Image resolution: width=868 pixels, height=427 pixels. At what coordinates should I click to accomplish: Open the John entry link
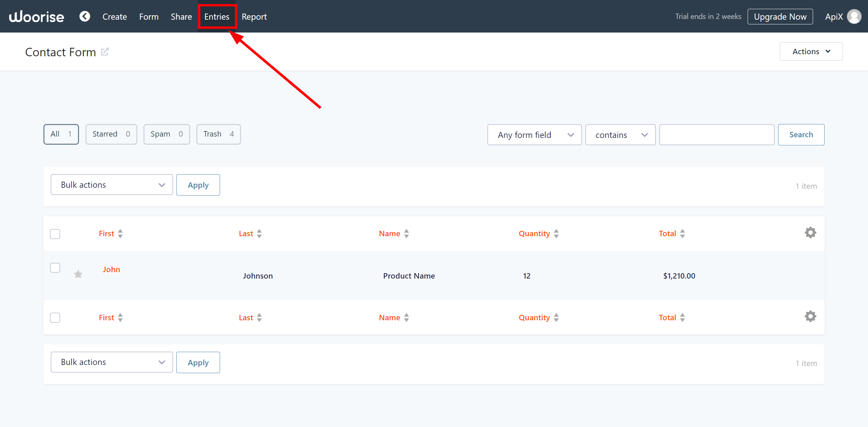pos(112,269)
